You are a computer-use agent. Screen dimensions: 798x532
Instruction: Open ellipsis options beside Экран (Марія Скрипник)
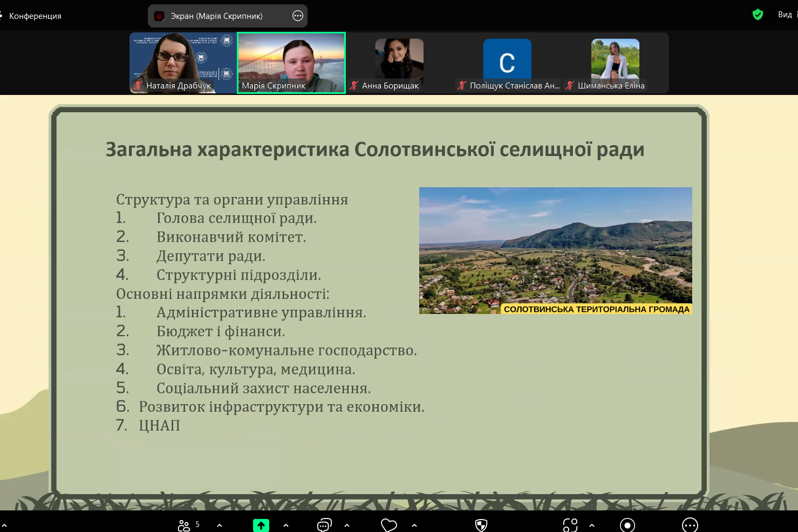coord(298,16)
